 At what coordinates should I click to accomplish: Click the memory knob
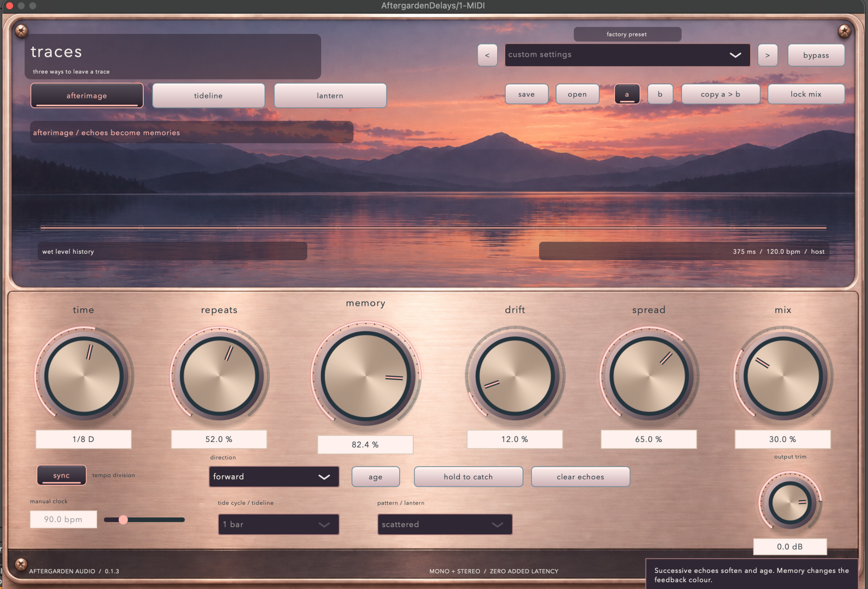coord(366,375)
